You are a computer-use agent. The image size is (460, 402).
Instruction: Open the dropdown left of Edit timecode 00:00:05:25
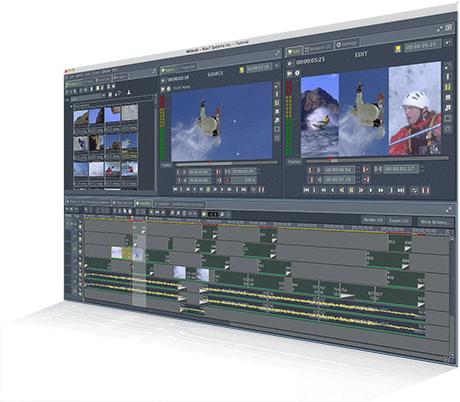290,63
